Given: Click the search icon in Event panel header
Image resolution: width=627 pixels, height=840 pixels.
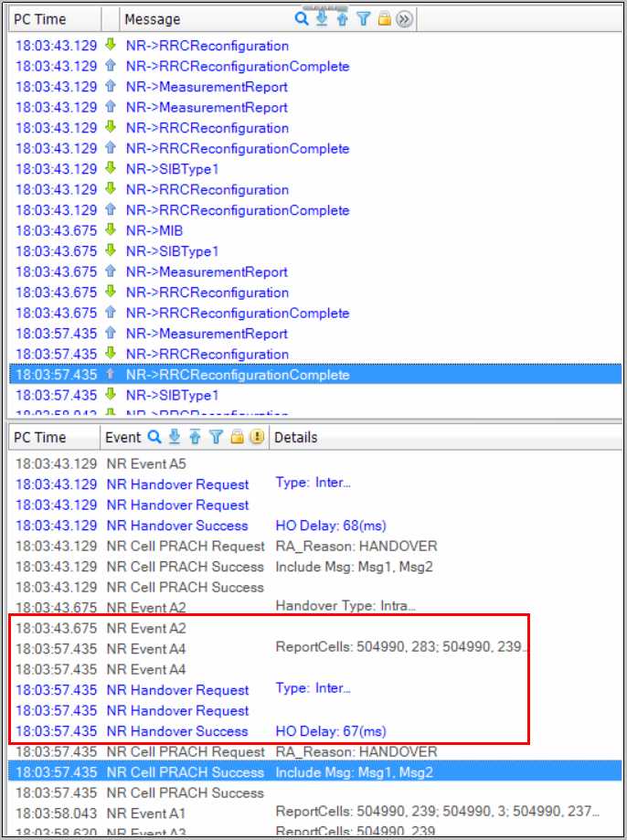Looking at the screenshot, I should point(154,437).
